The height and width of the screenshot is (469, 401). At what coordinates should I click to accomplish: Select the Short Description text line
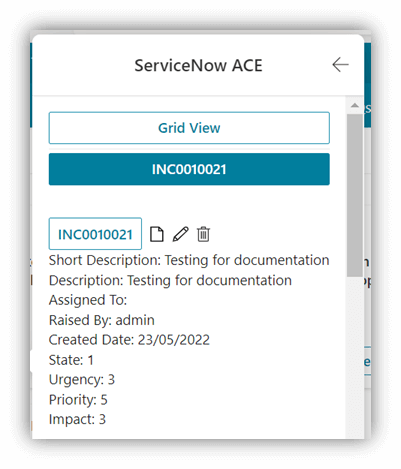[x=189, y=260]
